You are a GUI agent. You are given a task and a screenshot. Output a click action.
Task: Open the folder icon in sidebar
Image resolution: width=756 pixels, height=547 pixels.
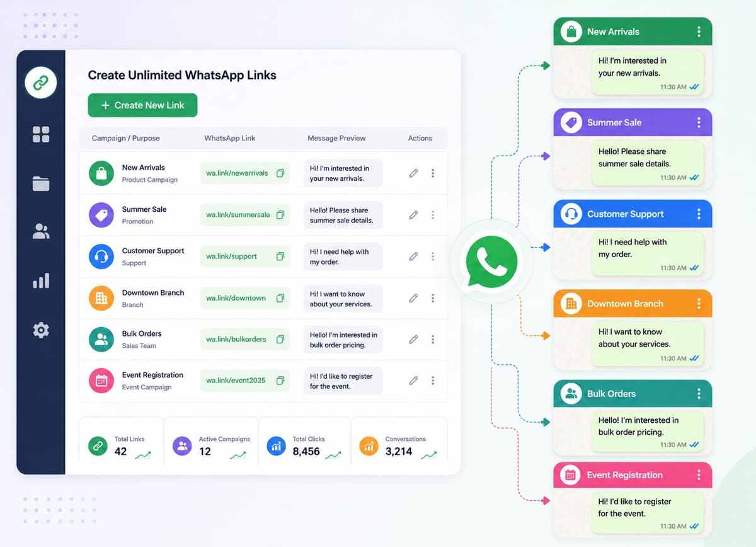click(41, 183)
